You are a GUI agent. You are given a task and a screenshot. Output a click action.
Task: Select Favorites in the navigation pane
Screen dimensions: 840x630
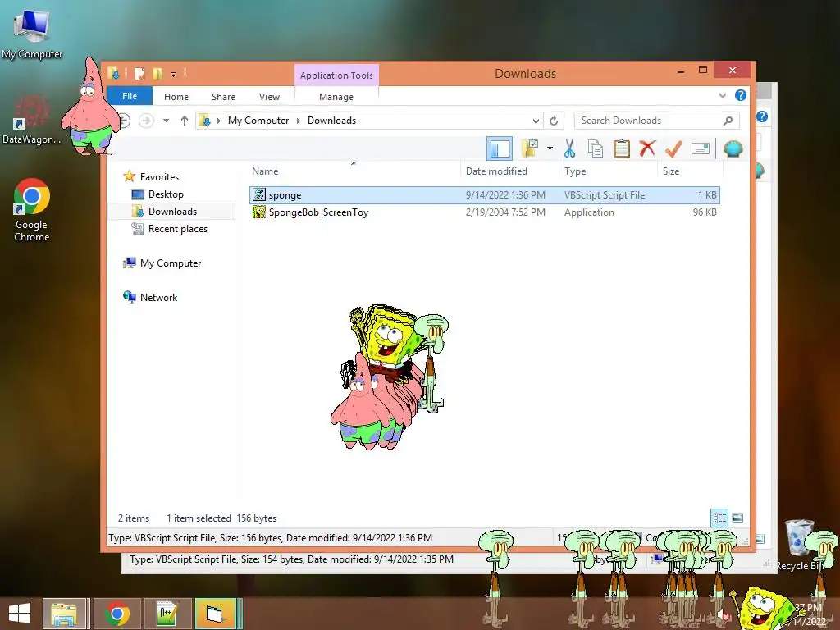[x=159, y=177]
